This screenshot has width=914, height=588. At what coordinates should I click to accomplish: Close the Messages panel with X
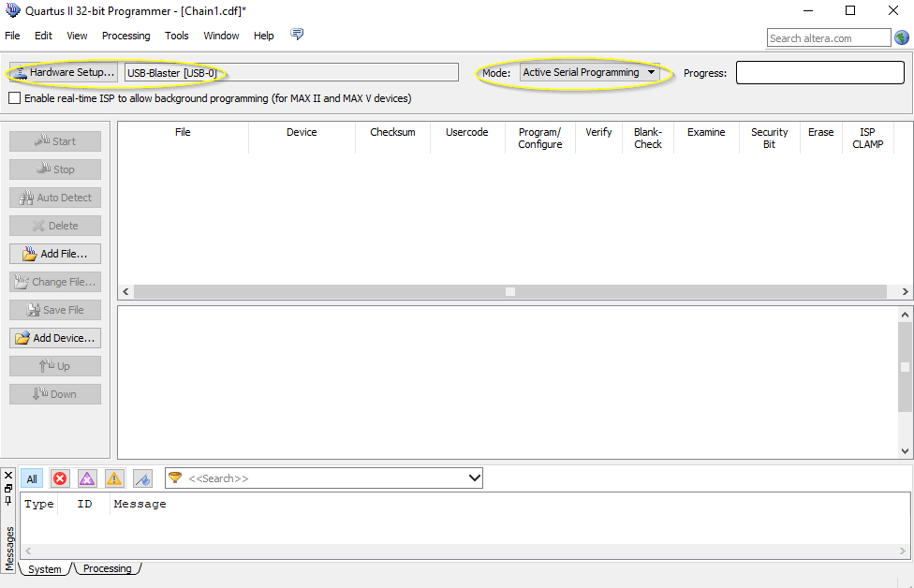(x=8, y=476)
